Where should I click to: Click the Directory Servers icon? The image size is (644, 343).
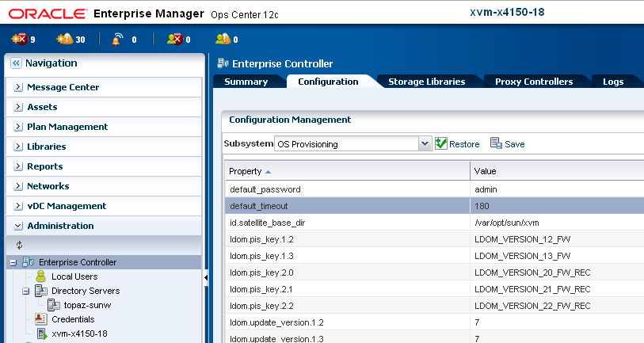point(41,291)
